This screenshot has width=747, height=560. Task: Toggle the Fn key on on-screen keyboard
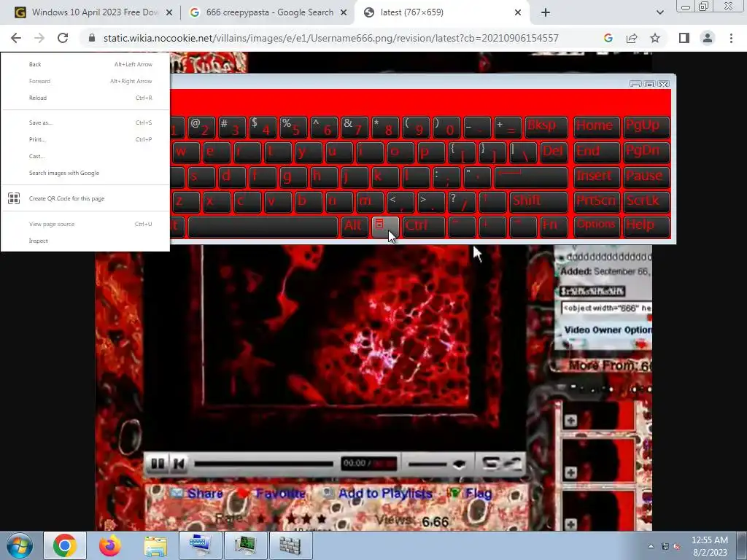pos(554,227)
